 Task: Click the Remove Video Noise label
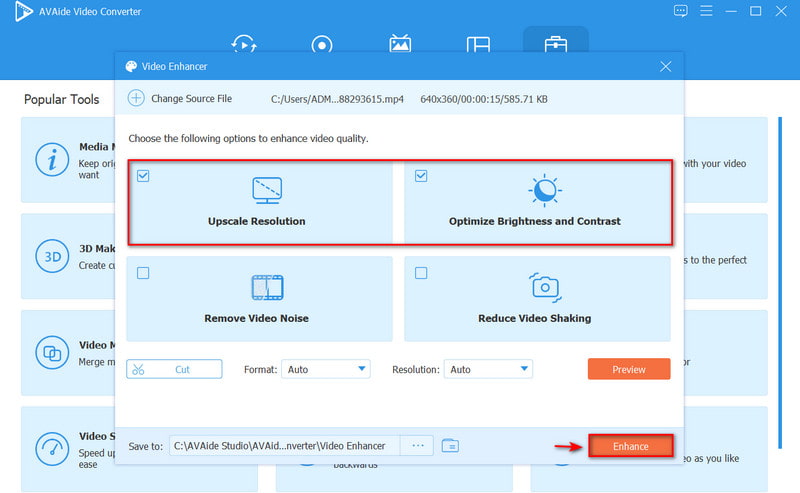click(257, 318)
